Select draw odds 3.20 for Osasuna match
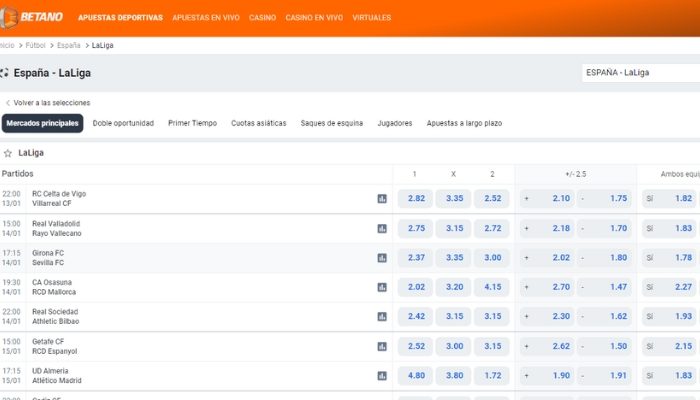The width and height of the screenshot is (700, 400). tap(454, 287)
